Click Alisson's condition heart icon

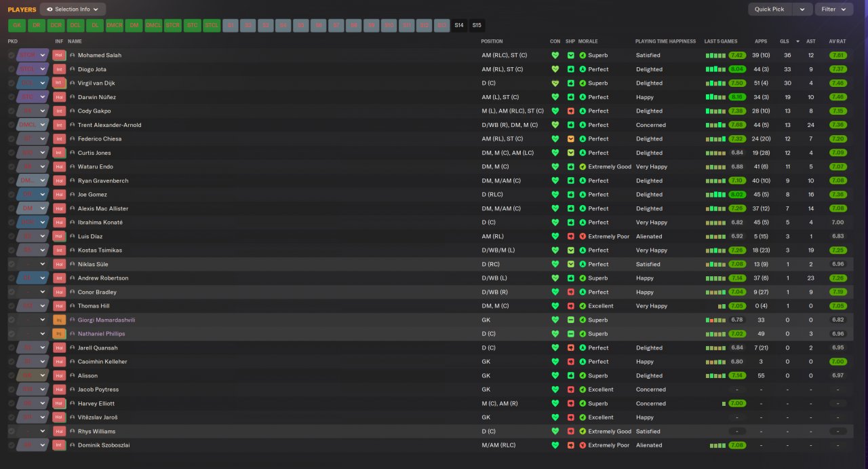(555, 375)
